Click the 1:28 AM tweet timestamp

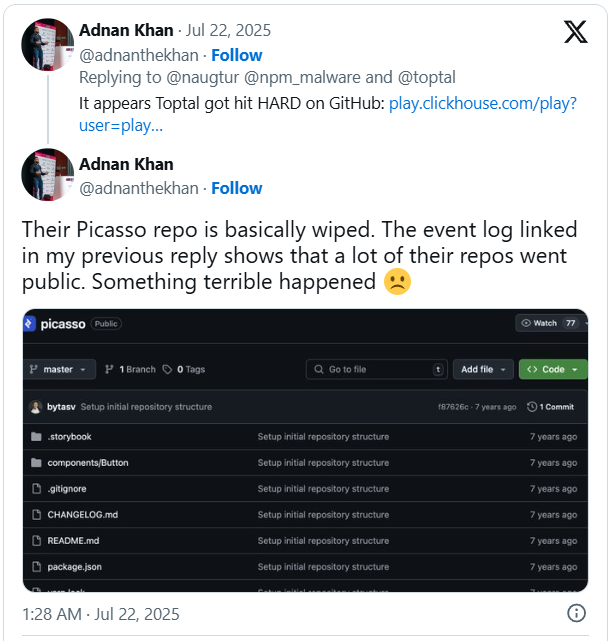101,613
